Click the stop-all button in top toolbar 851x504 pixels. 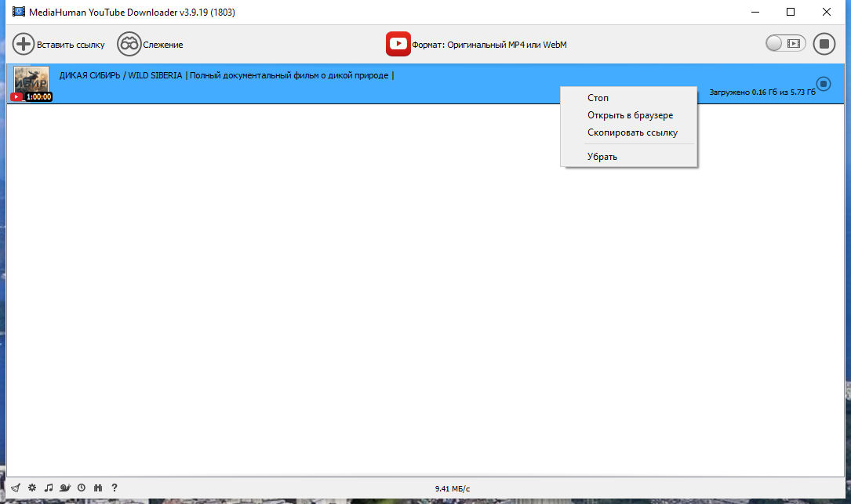point(824,44)
